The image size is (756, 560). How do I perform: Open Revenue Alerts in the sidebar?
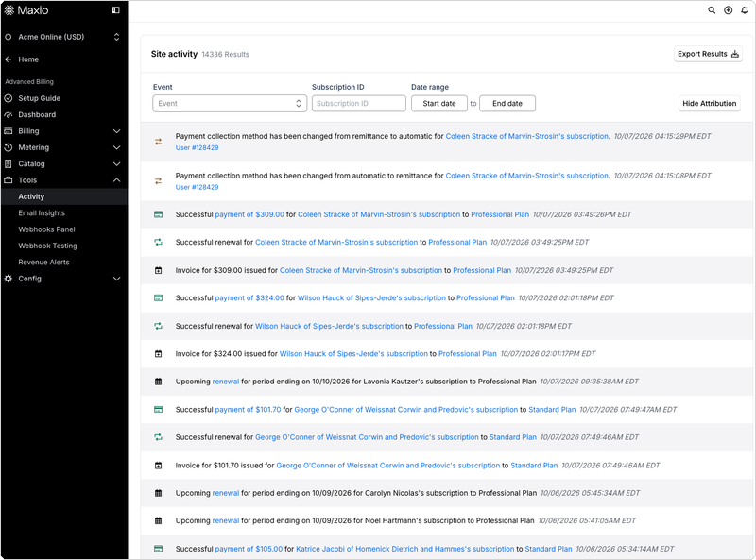(x=43, y=263)
